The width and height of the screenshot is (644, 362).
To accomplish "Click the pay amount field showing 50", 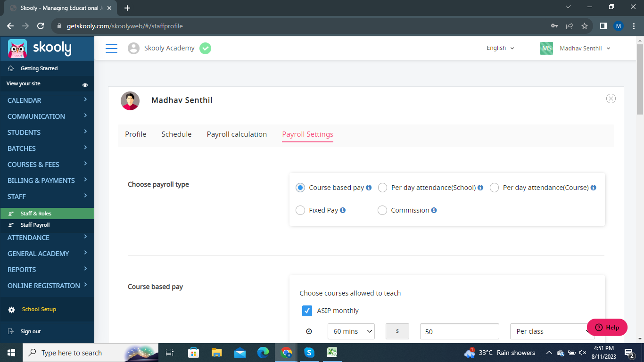I will tap(460, 331).
